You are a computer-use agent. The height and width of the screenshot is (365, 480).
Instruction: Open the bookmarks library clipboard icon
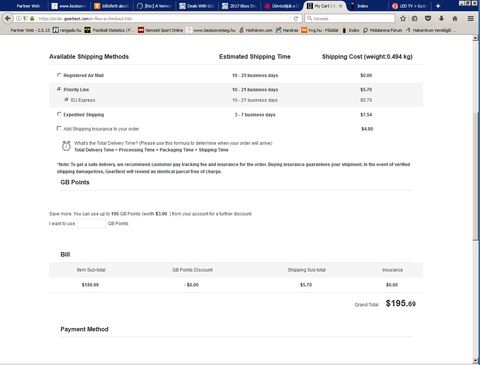(415, 19)
